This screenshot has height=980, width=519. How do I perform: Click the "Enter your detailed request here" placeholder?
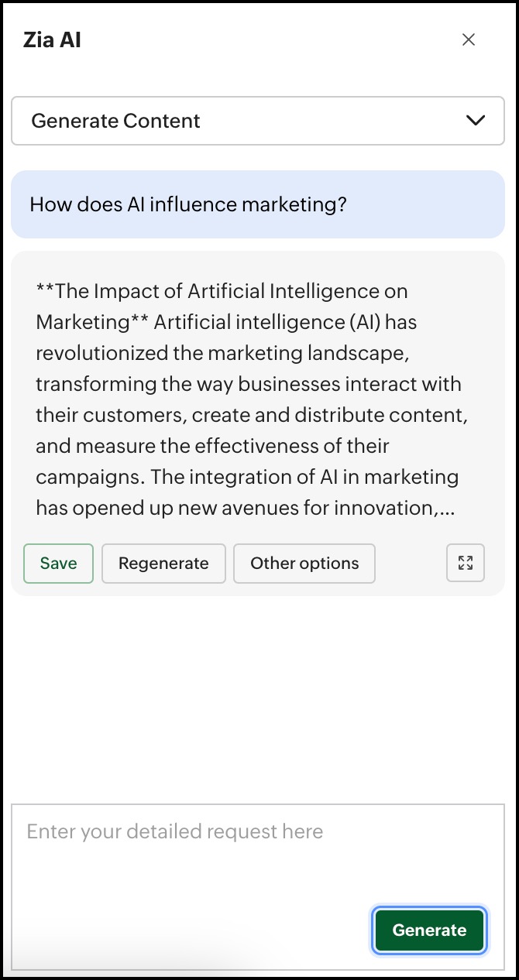[175, 831]
